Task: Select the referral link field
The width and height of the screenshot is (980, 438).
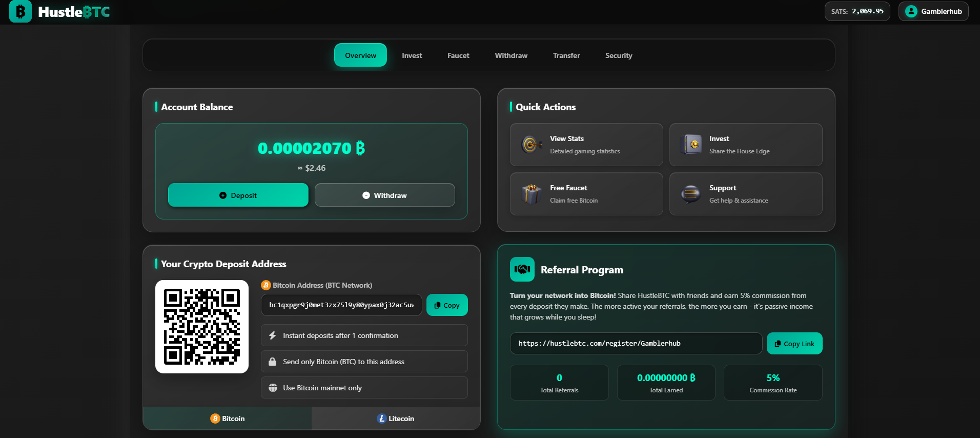Action: 636,344
